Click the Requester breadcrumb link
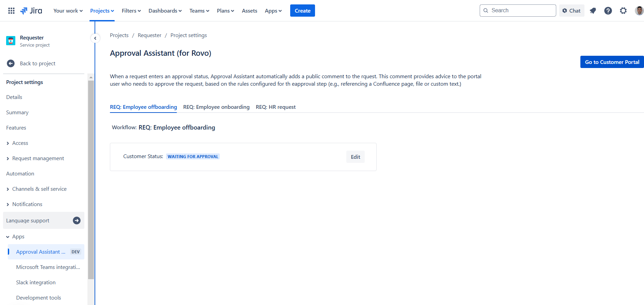The width and height of the screenshot is (644, 305). [149, 35]
